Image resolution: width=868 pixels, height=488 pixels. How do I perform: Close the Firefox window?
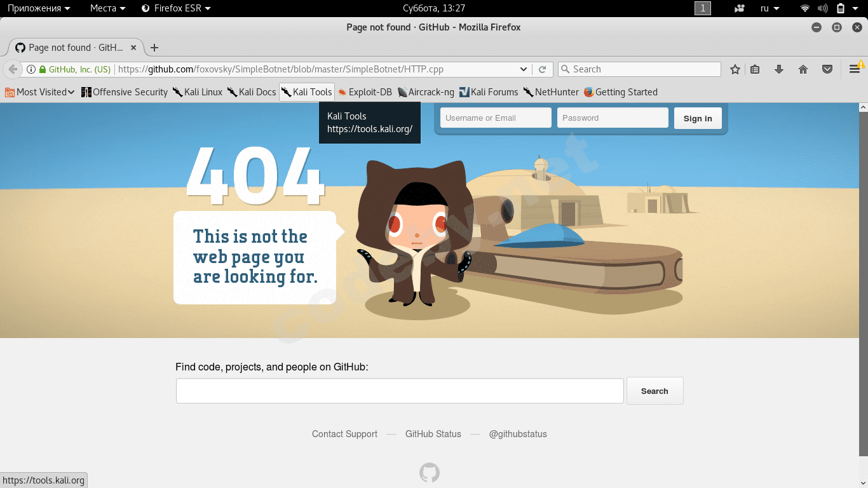(857, 27)
